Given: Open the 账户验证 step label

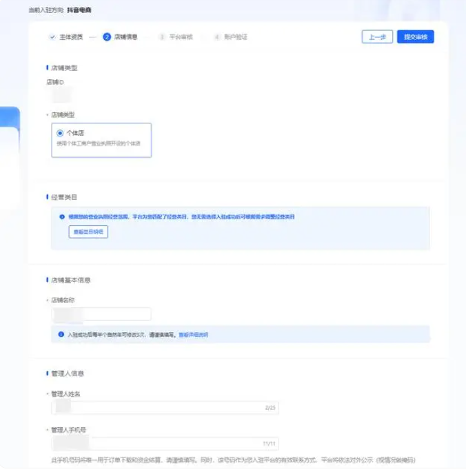Looking at the screenshot, I should 235,37.
